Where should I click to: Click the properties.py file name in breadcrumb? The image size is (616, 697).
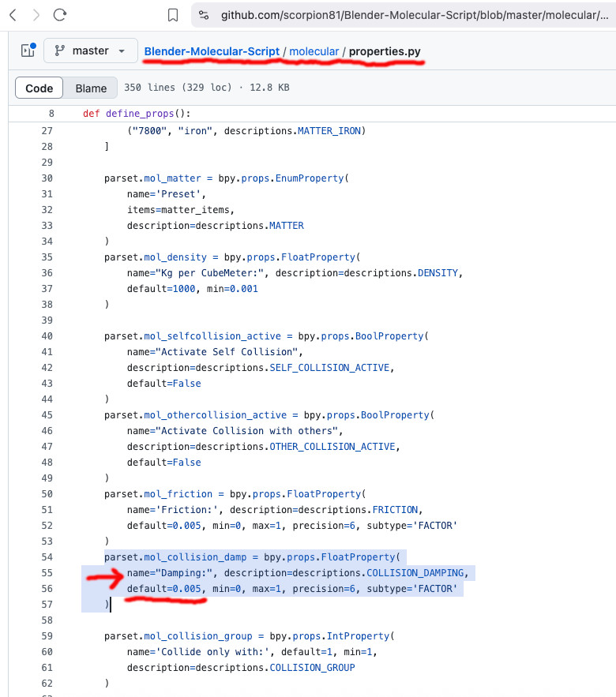385,51
